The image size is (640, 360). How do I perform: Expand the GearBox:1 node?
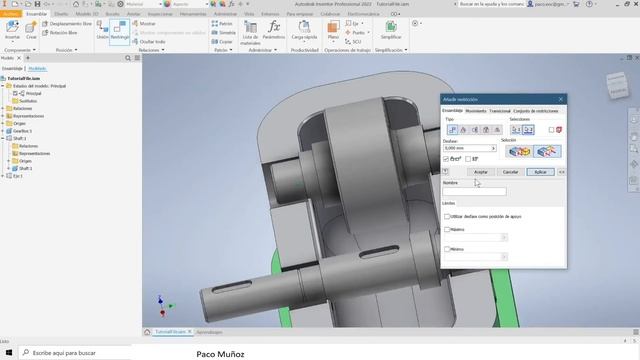3,131
